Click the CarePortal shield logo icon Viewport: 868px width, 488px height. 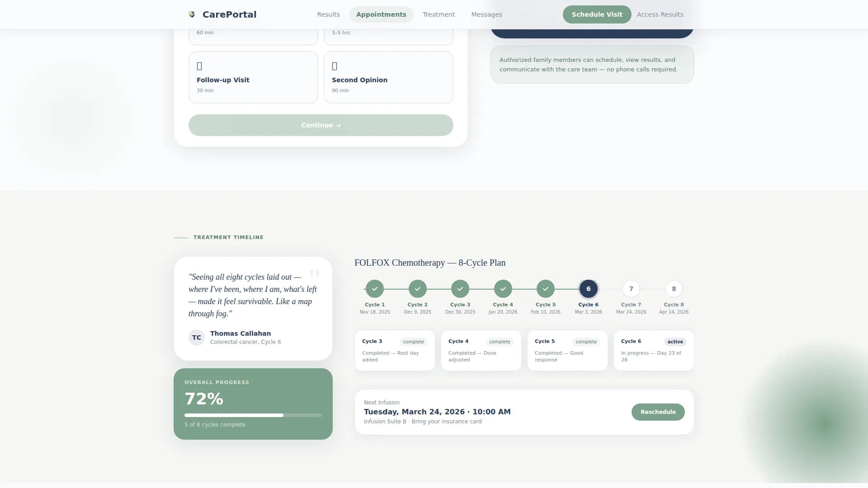(192, 14)
